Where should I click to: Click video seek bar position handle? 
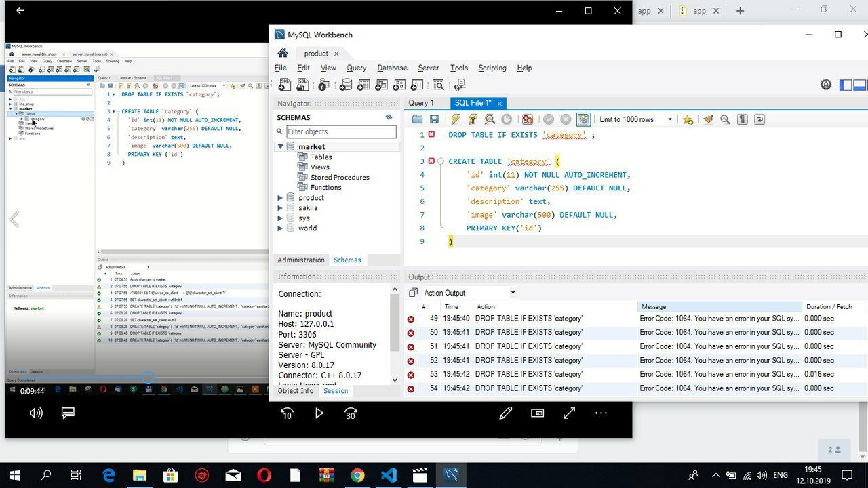[148, 377]
